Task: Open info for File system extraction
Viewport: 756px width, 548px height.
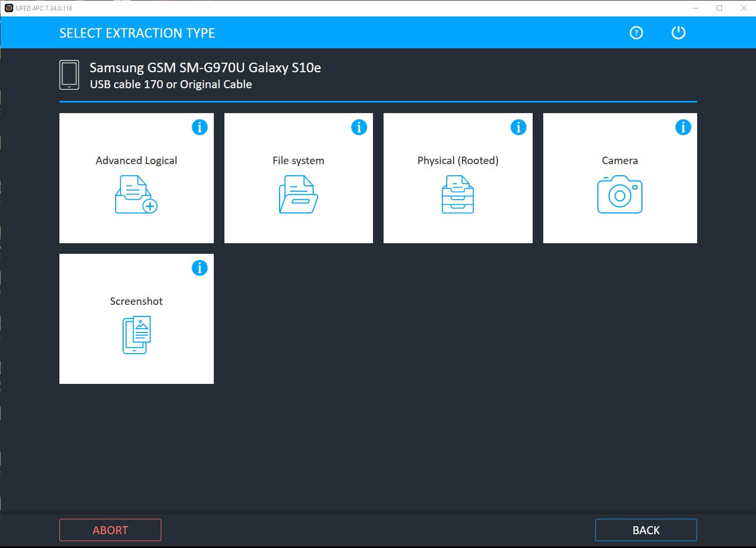Action: pyautogui.click(x=359, y=127)
